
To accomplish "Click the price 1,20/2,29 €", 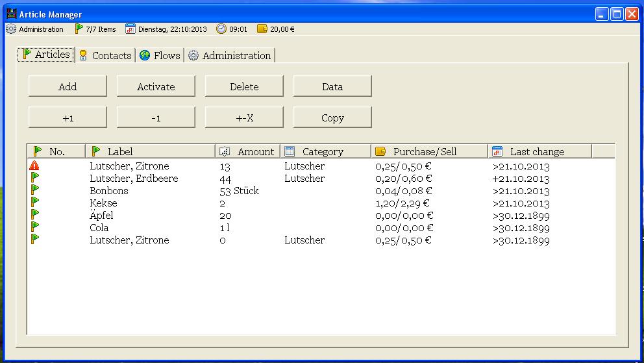I will point(402,203).
